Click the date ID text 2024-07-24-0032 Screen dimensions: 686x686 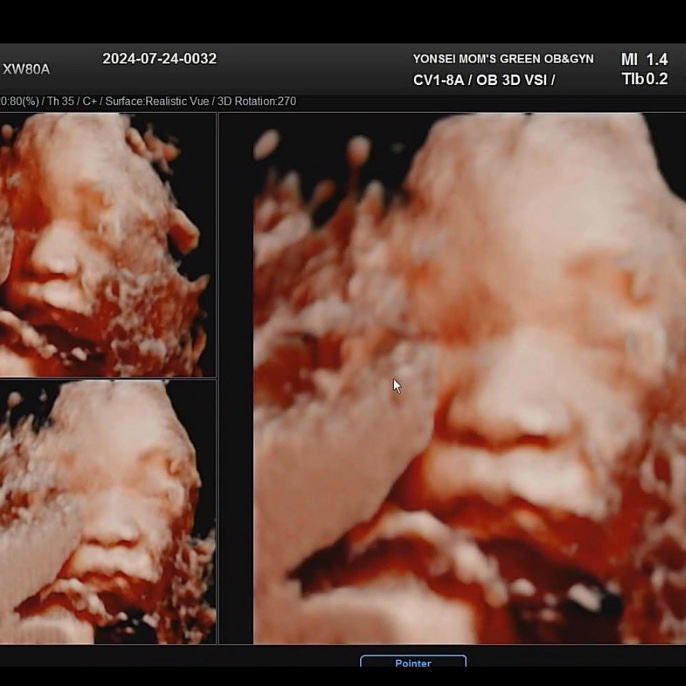click(x=159, y=59)
